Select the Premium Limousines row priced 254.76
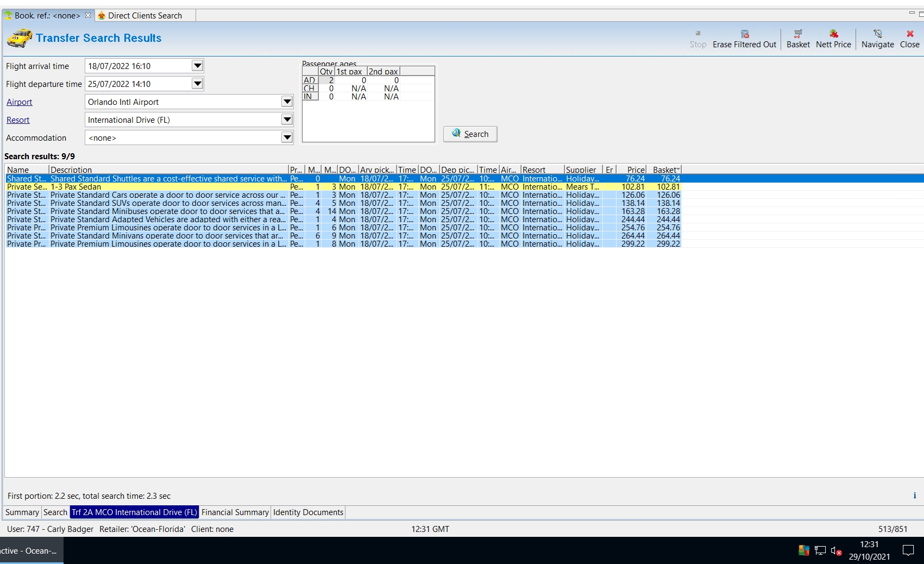 (343, 227)
